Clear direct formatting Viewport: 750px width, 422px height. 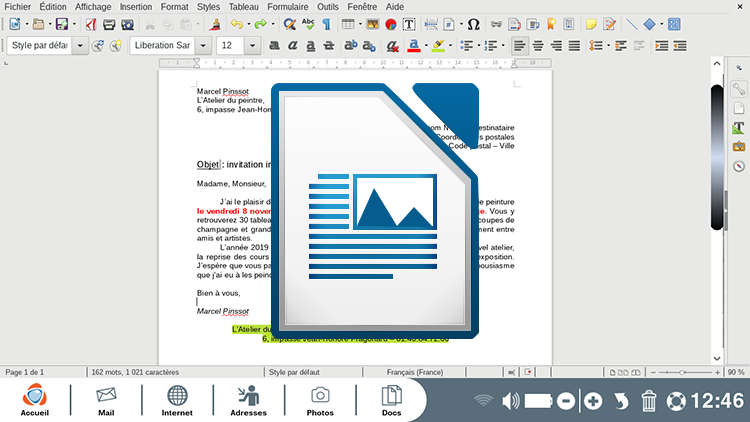(392, 45)
